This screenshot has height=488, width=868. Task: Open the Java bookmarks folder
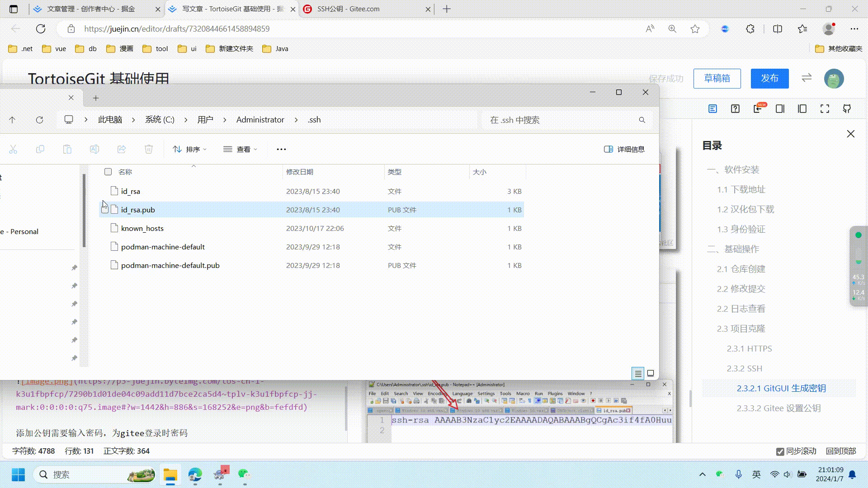(275, 49)
